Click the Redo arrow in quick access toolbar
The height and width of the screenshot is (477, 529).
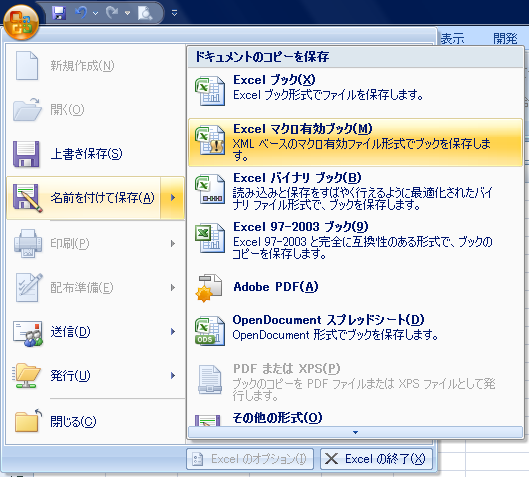point(112,13)
